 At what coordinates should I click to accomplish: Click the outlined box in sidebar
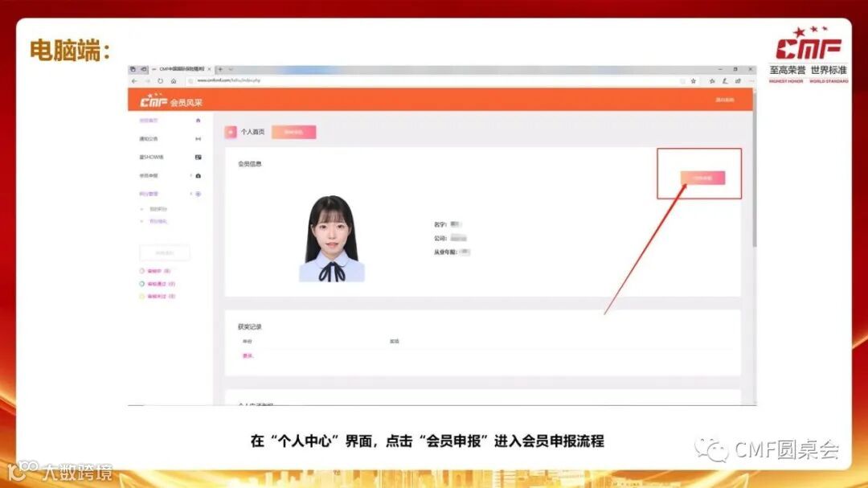[x=165, y=252]
